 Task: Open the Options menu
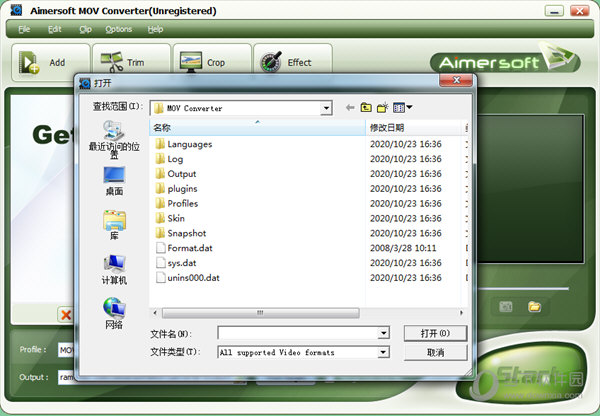[119, 29]
